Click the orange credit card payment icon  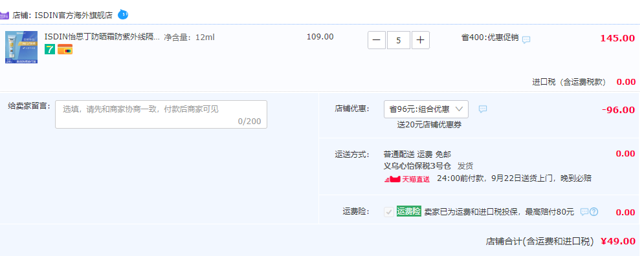(65, 49)
